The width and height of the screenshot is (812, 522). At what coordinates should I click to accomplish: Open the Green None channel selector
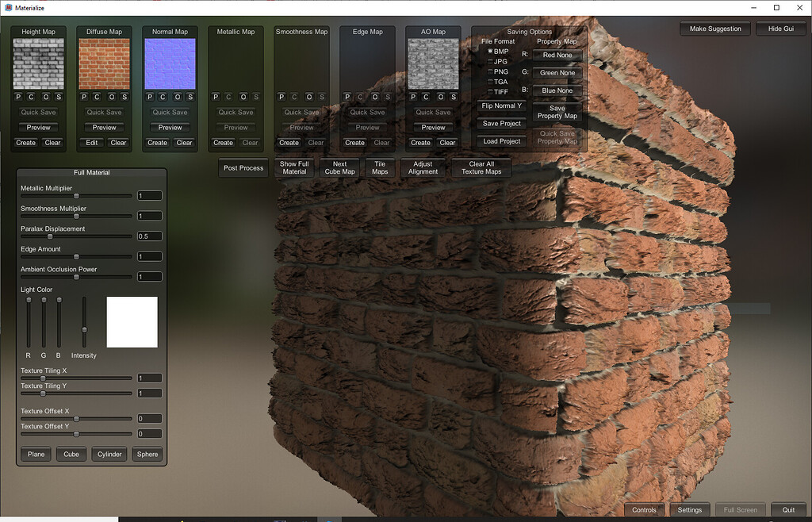pyautogui.click(x=556, y=72)
